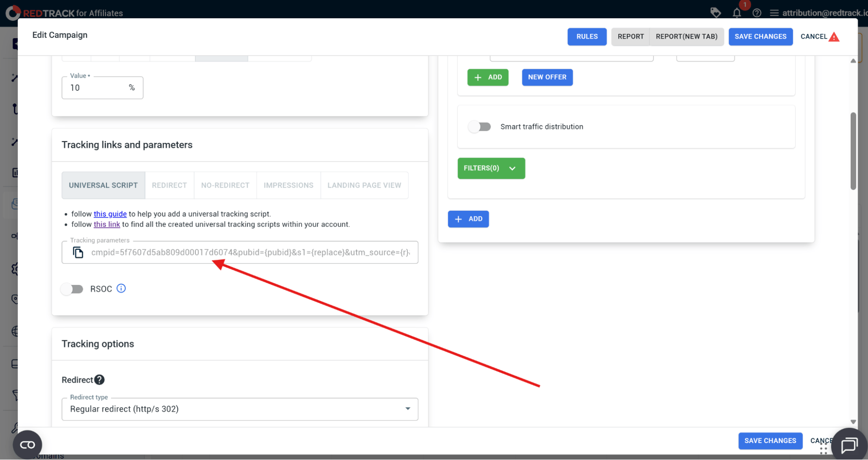Screen dimensions: 868x460
Task: Open the Redirect help question mark
Action: [99, 380]
